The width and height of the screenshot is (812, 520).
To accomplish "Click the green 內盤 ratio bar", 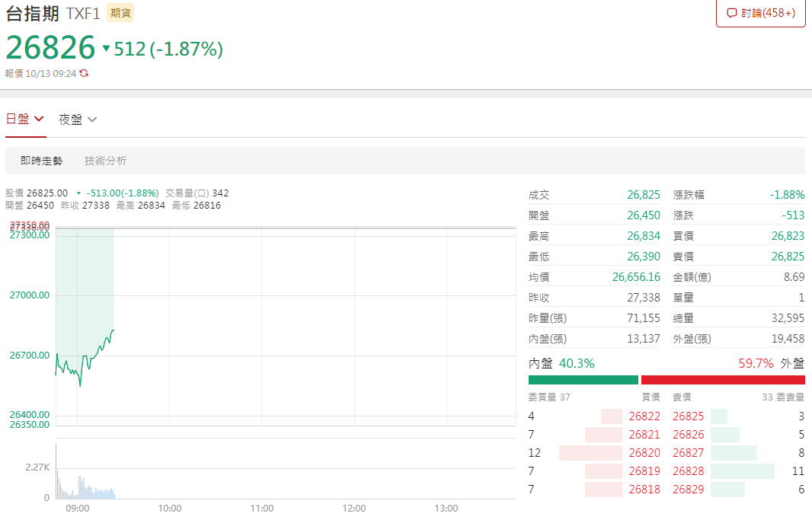I will (x=583, y=380).
